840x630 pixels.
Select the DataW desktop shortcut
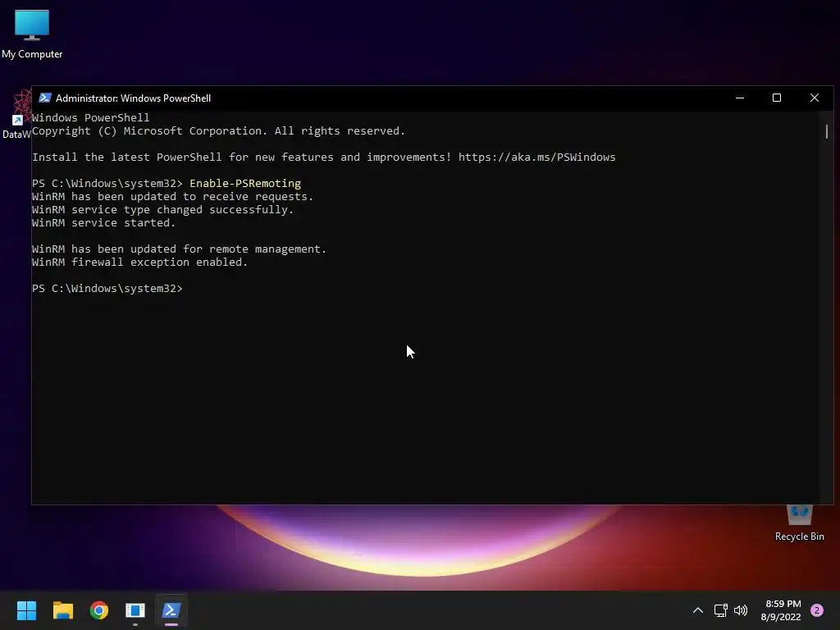coord(16,115)
